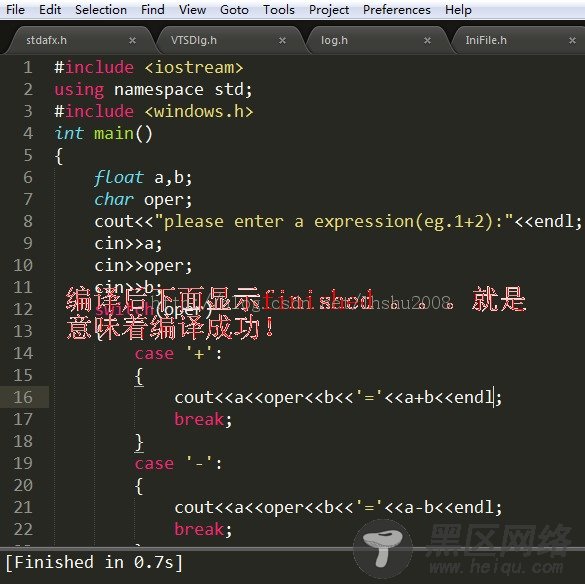Viewport: 585px width, 584px height.
Task: Click the 'float a,b;' declaration
Action: point(143,178)
